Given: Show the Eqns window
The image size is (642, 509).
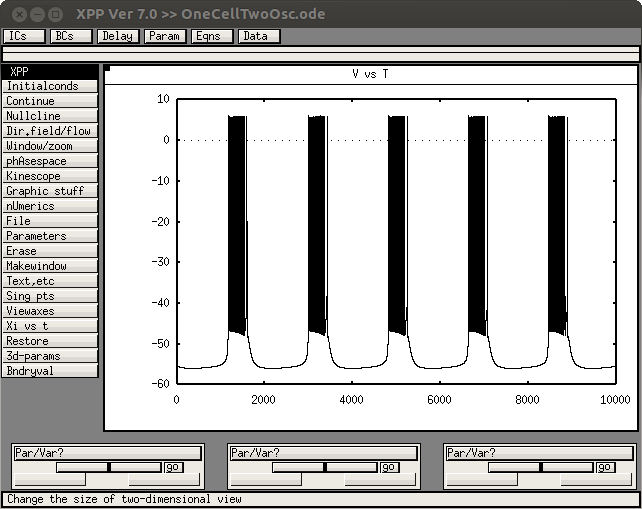Looking at the screenshot, I should click(211, 36).
